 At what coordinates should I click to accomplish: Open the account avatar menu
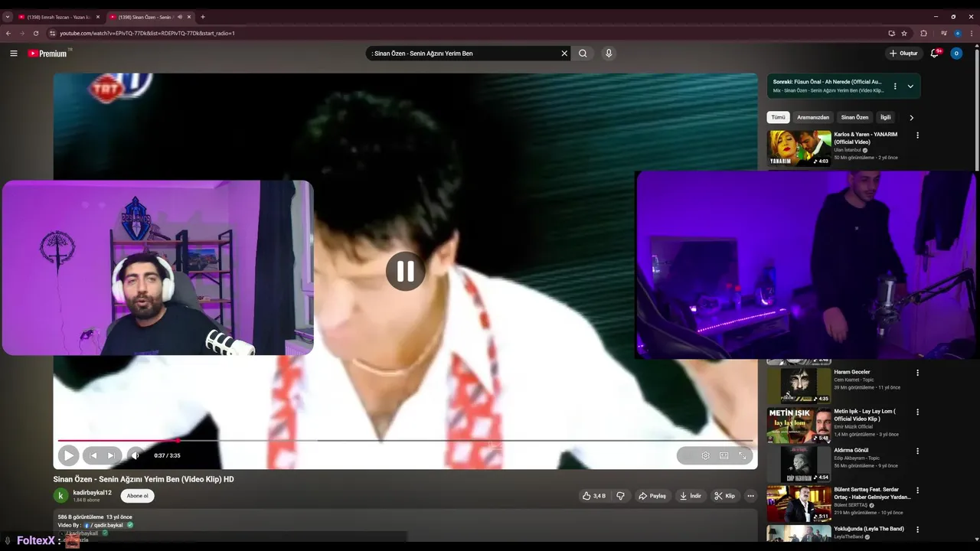coord(956,54)
